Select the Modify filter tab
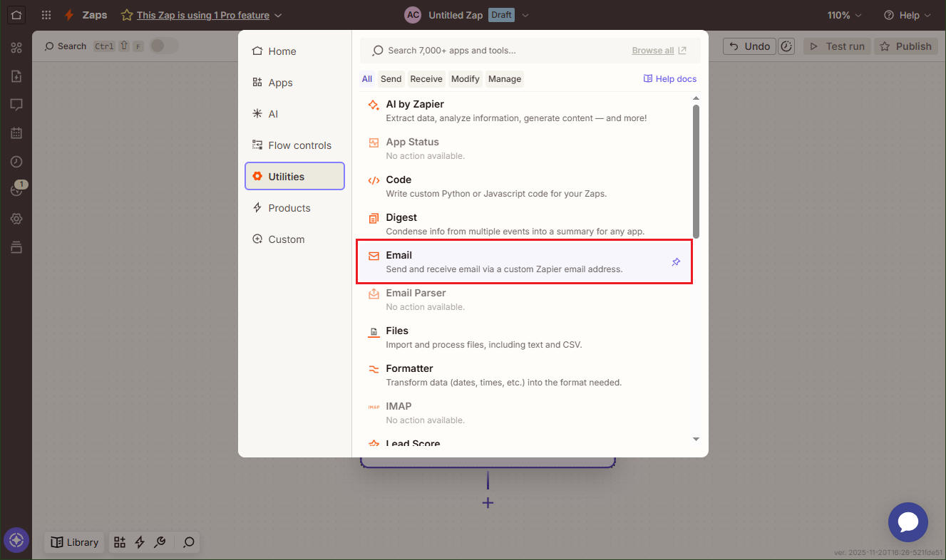Image resolution: width=946 pixels, height=560 pixels. 466,79
